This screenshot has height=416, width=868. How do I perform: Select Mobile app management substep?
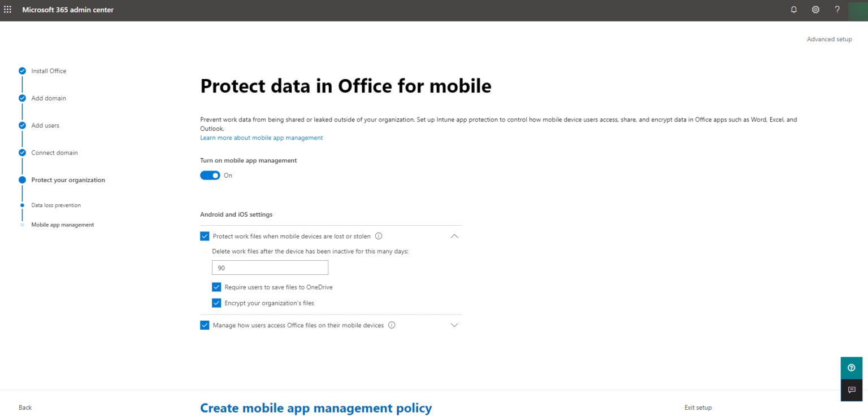[x=63, y=225]
